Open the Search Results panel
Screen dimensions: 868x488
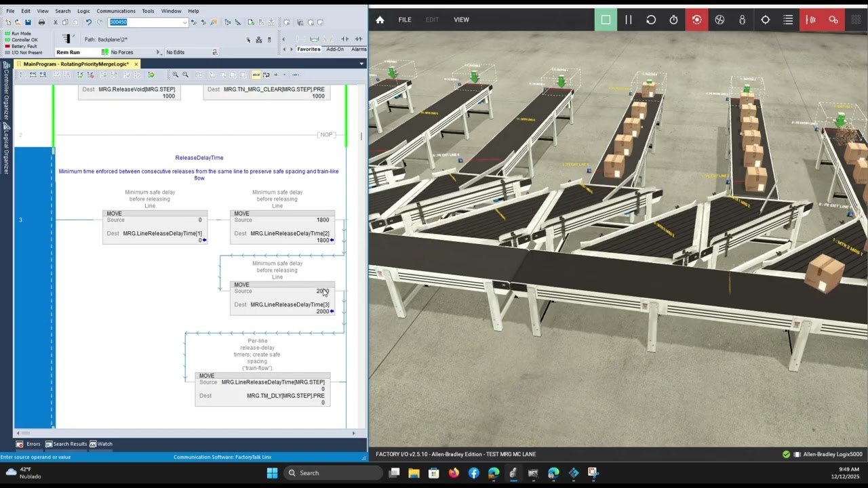[70, 444]
